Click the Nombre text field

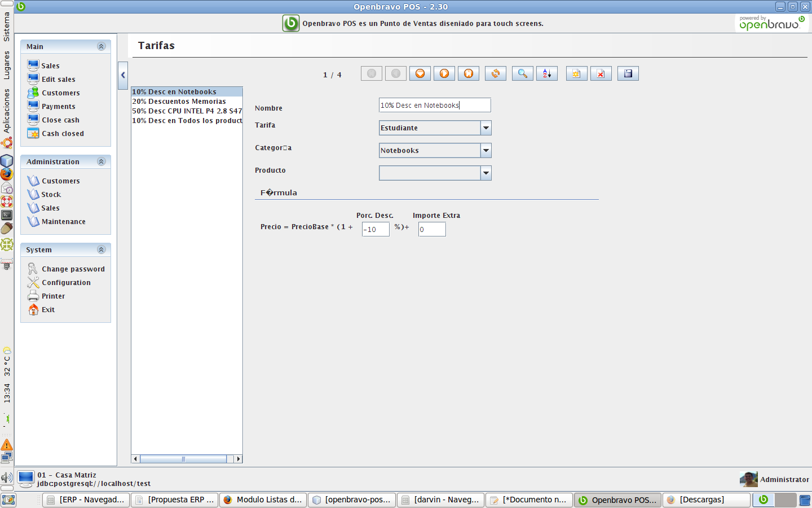[435, 105]
